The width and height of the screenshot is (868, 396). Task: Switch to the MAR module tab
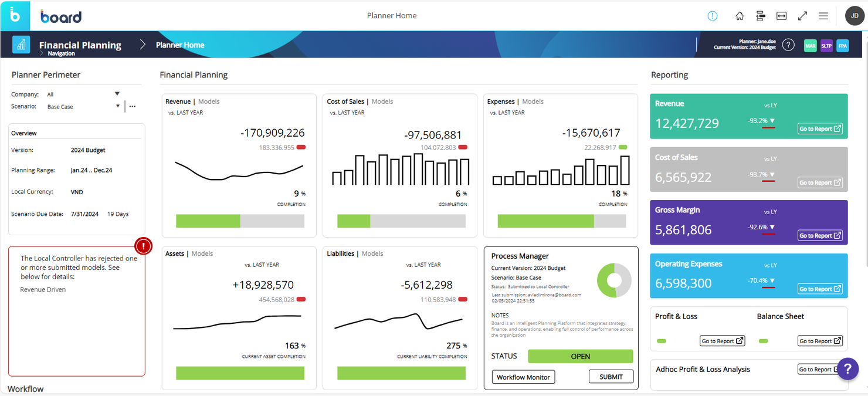(810, 46)
